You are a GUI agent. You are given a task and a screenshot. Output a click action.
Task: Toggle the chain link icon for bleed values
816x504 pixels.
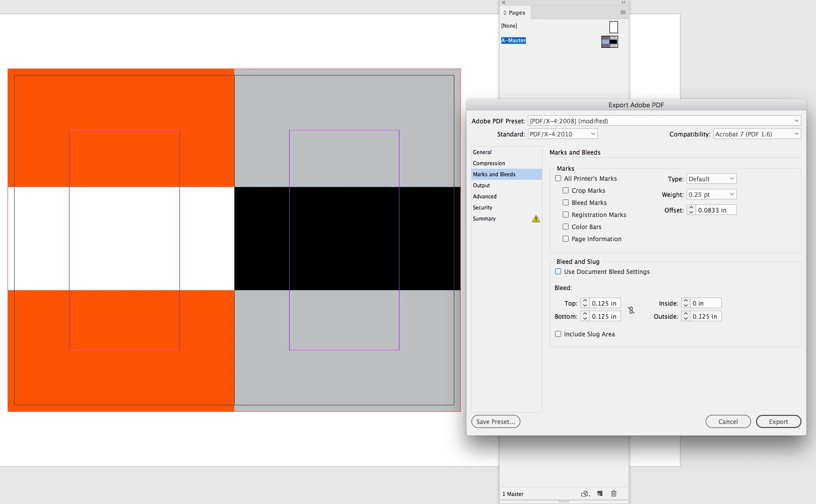tap(631, 310)
